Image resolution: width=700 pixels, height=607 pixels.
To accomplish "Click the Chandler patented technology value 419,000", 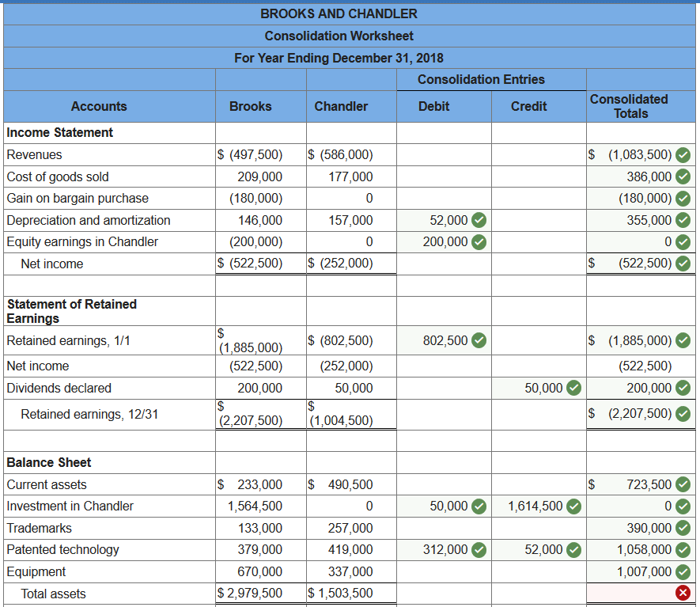I will tap(350, 550).
